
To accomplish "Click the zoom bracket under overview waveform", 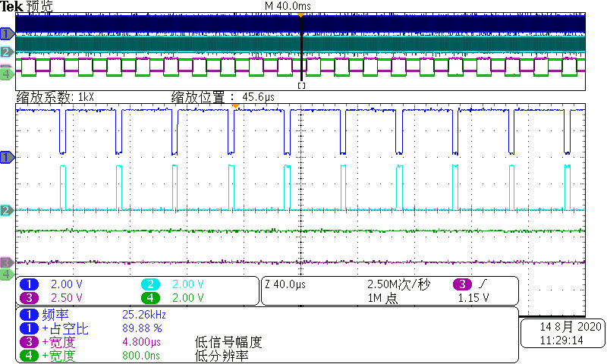I will pos(301,86).
